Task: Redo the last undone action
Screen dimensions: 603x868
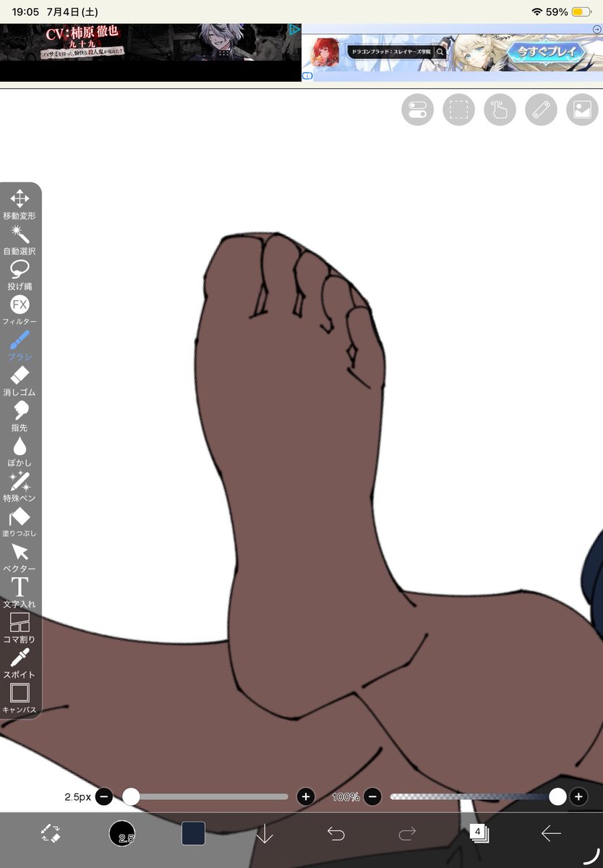Action: (408, 833)
